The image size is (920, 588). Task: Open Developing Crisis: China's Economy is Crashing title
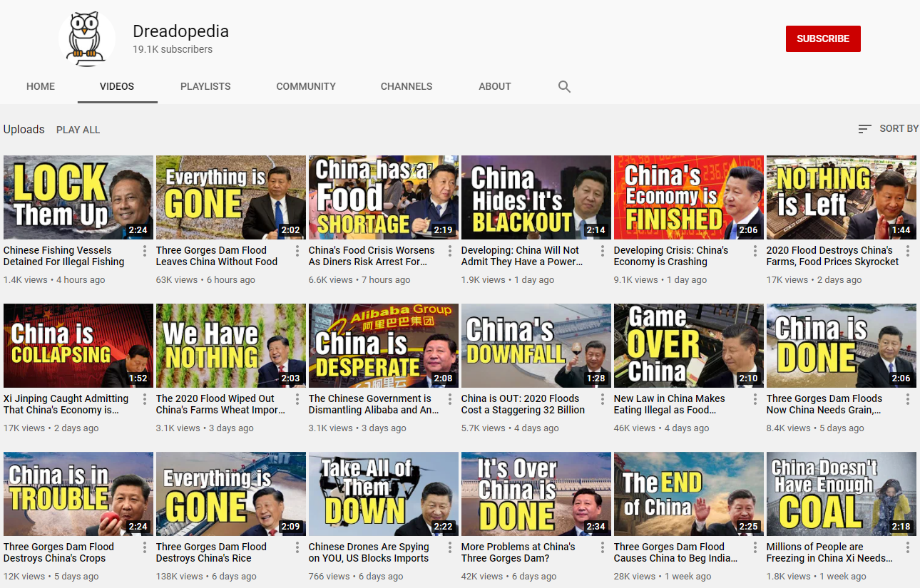[671, 256]
